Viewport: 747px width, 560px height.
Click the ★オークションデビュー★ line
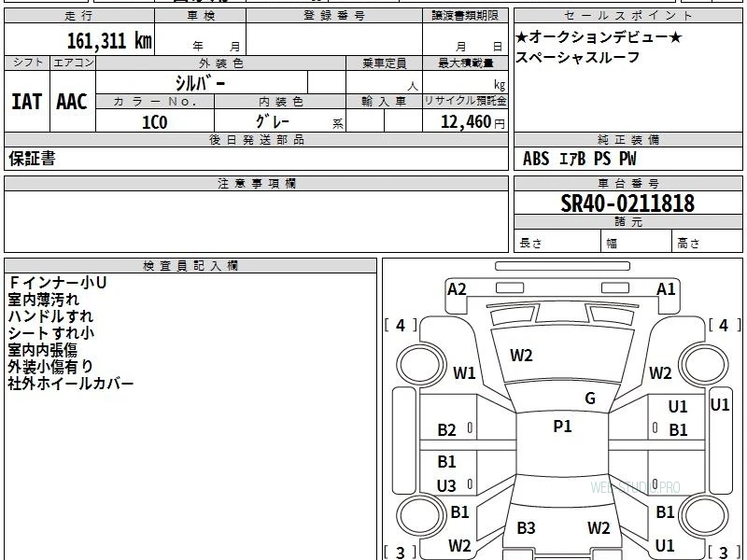point(599,36)
